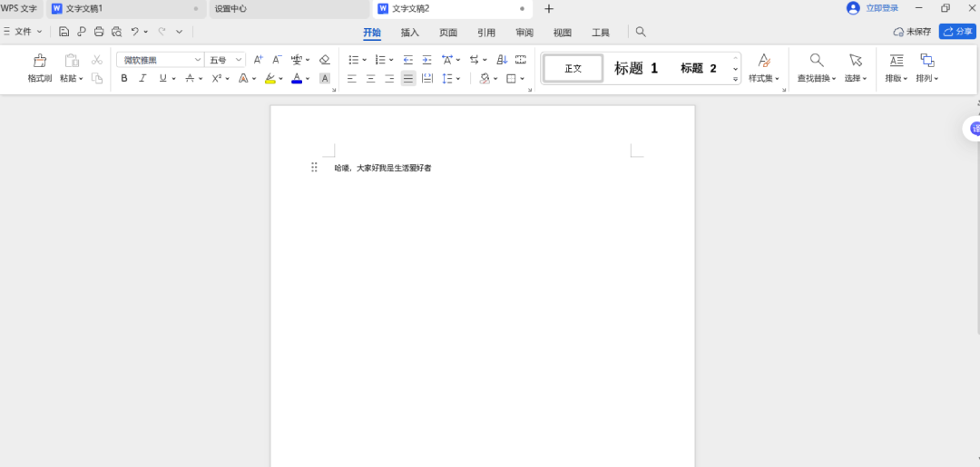Open the 文件 file menu

coord(23,32)
